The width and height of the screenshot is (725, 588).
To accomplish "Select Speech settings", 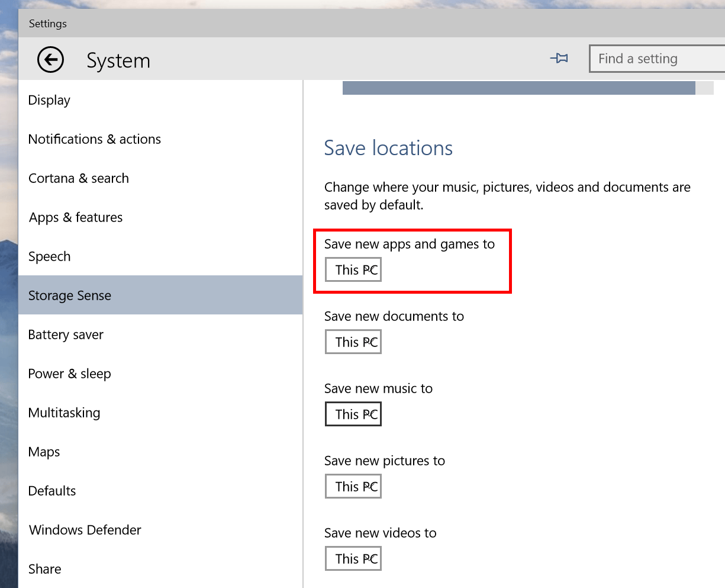I will pyautogui.click(x=49, y=256).
